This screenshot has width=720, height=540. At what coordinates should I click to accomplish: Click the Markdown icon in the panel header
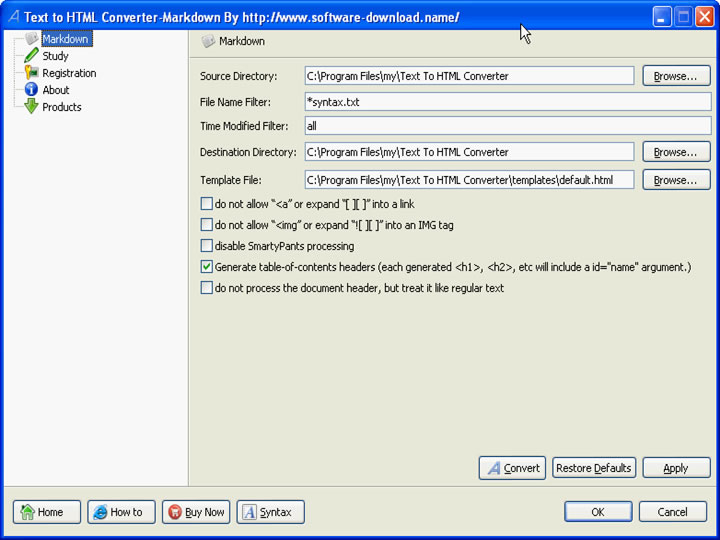pyautogui.click(x=208, y=41)
